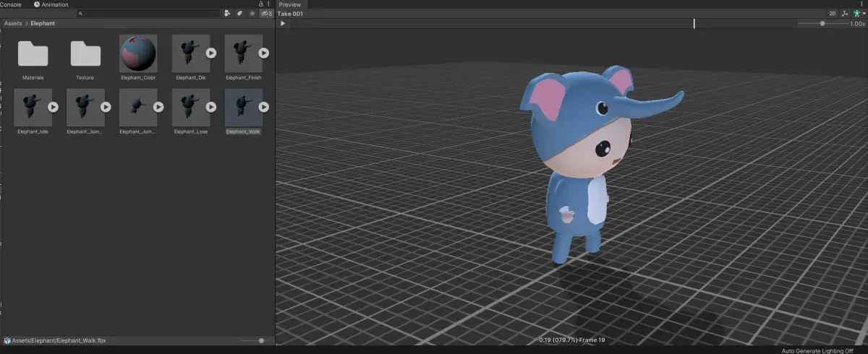The height and width of the screenshot is (354, 868).
Task: Toggle hidden packages visibility icon
Action: click(266, 14)
